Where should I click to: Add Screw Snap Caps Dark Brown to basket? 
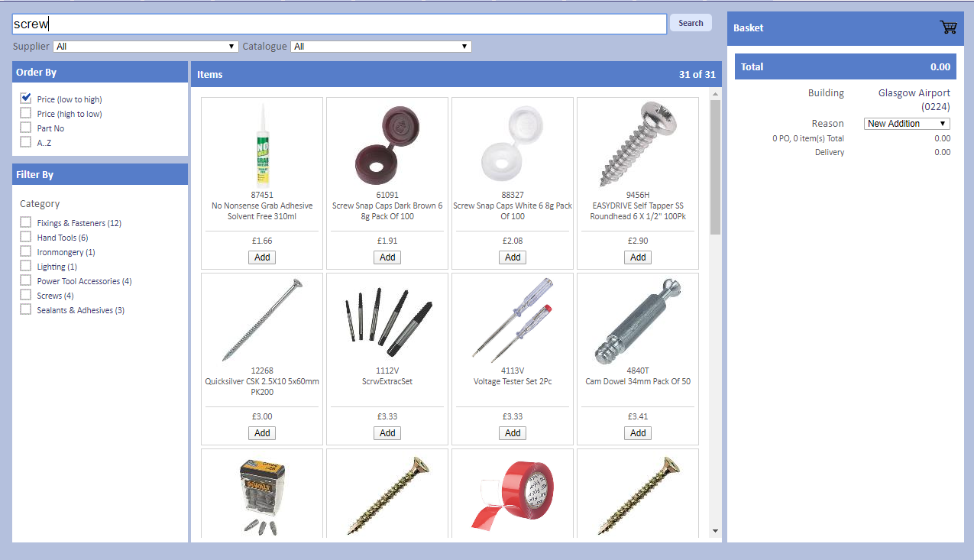click(387, 257)
